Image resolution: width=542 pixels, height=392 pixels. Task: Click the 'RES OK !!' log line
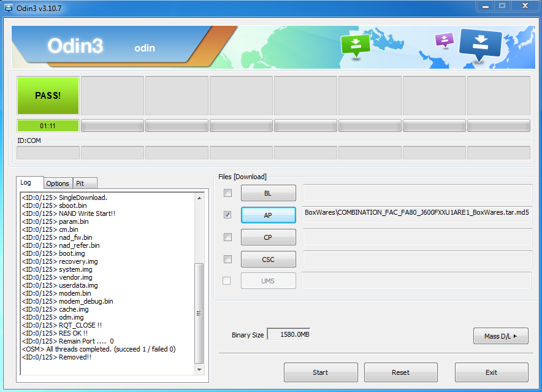[55, 333]
